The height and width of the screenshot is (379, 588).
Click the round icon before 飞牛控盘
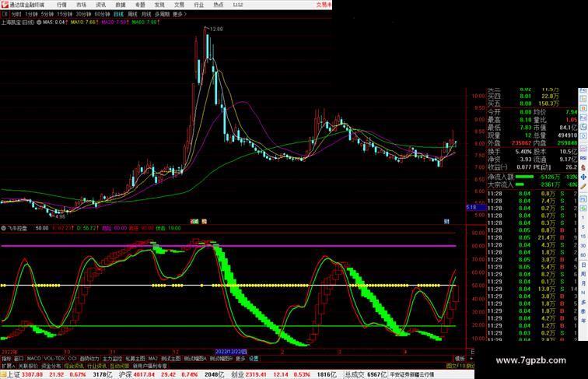[x=3, y=228]
